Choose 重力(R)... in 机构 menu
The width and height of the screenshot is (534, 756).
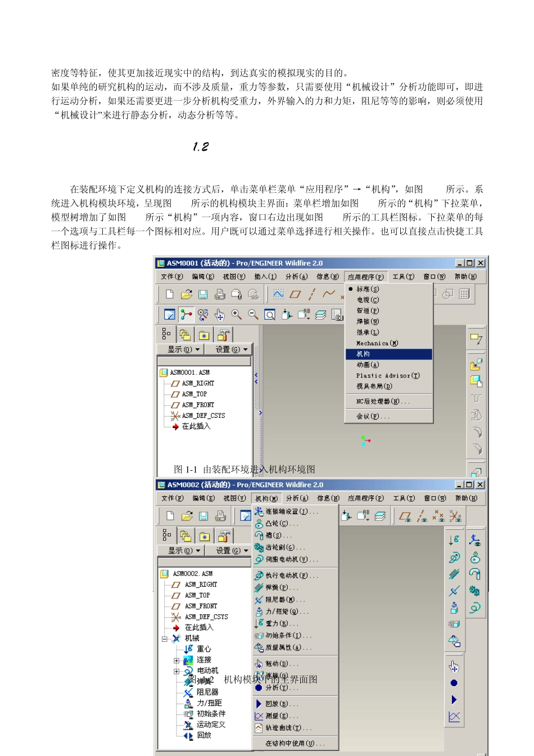(295, 624)
